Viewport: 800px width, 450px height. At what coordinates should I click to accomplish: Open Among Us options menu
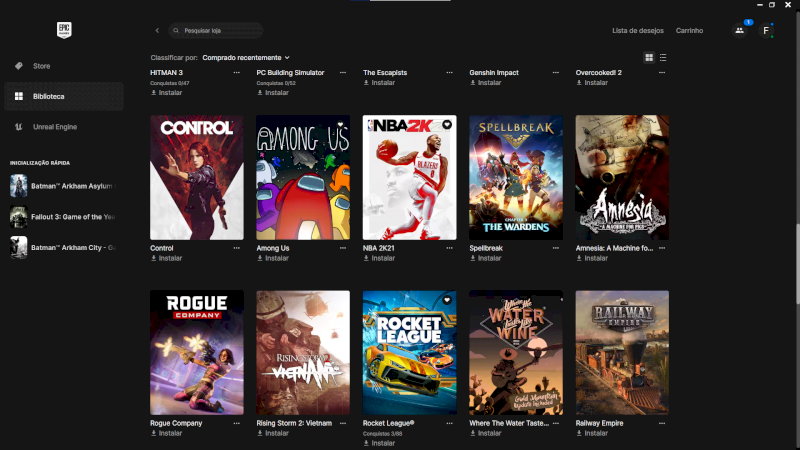[343, 248]
